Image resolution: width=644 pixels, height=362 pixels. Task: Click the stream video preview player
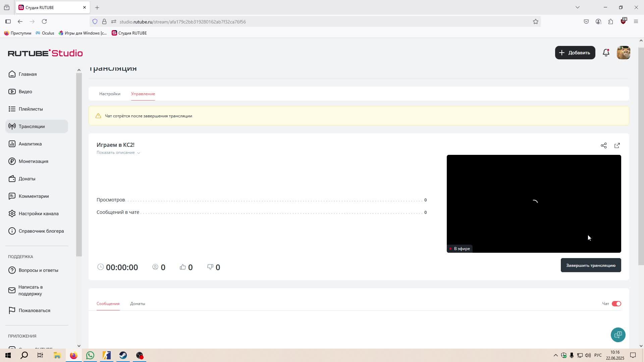click(534, 204)
